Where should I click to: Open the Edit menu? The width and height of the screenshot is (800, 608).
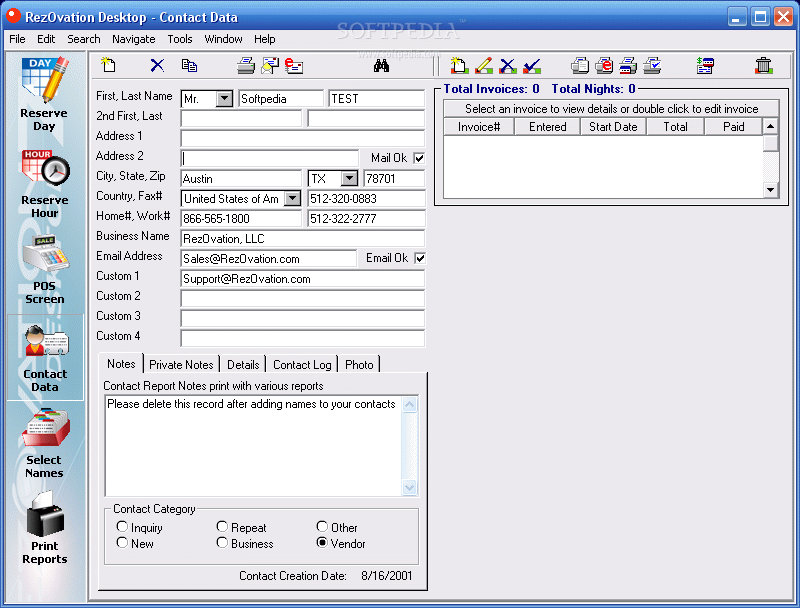tap(46, 39)
